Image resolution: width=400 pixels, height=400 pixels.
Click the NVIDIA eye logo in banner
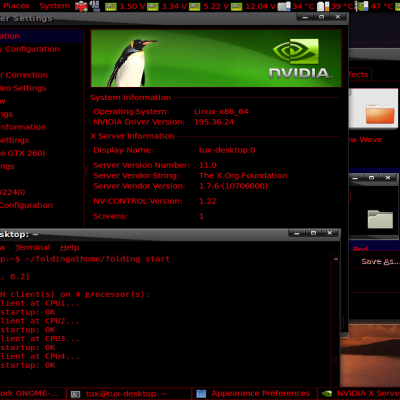click(296, 51)
